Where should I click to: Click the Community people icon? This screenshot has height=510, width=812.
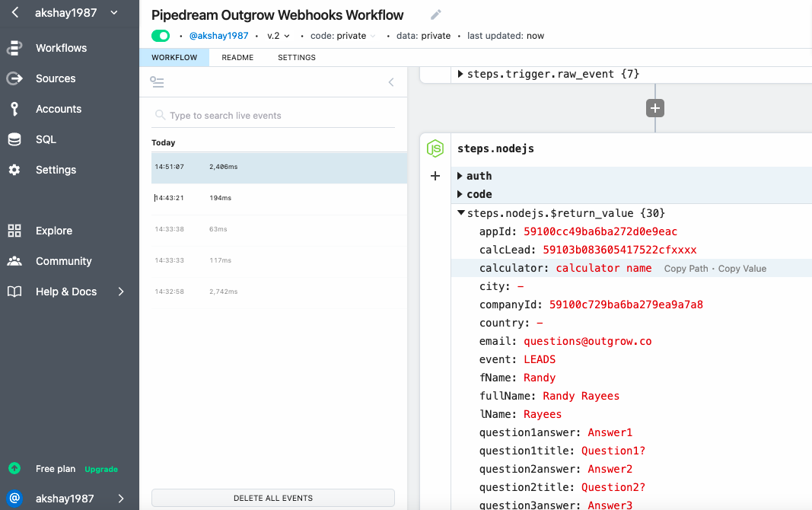click(14, 261)
